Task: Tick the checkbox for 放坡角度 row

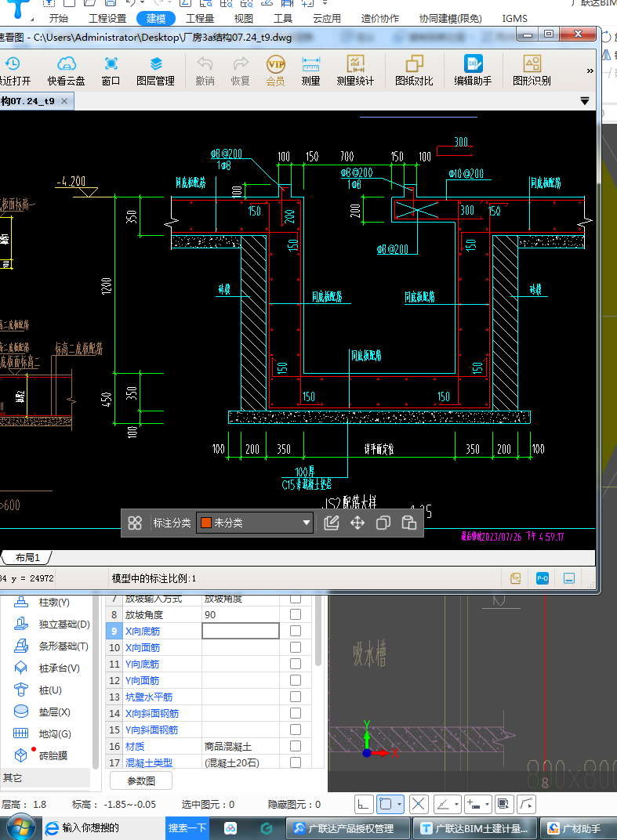Action: pos(296,614)
